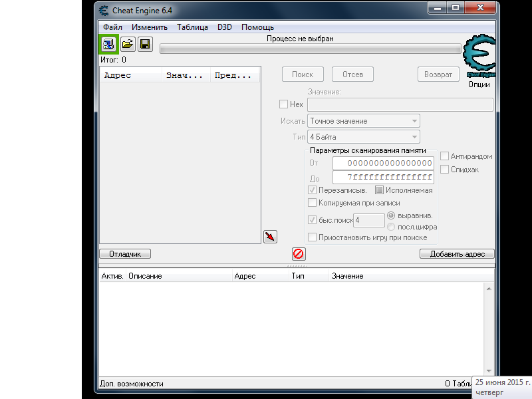Click the До end address field
Viewport: 532px width, 399px height.
click(383, 177)
